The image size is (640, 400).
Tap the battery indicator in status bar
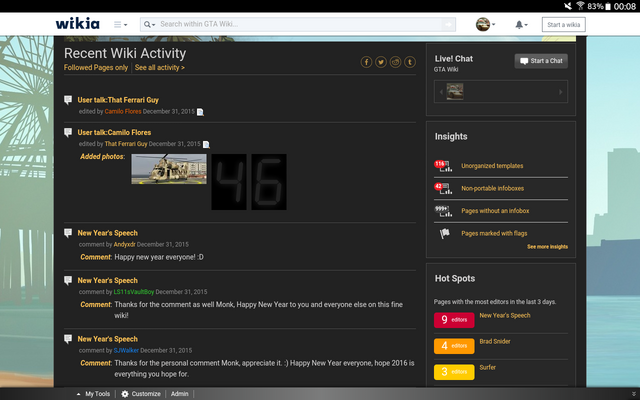tap(608, 6)
